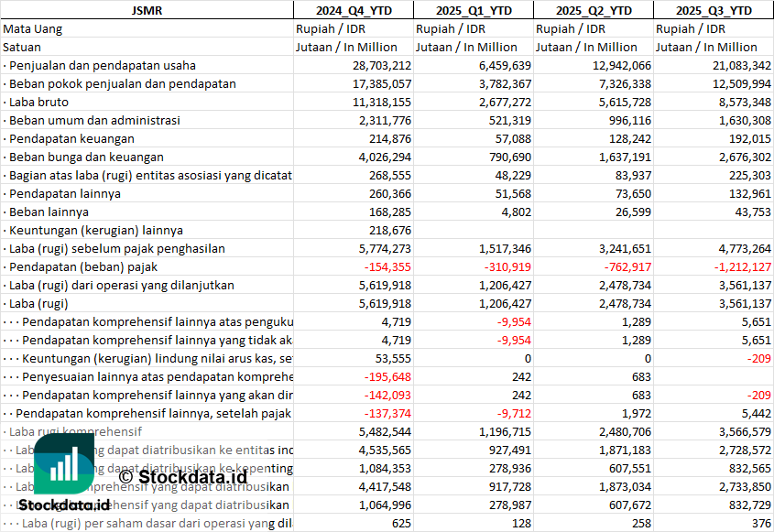Screen dimensions: 774x532
Task: Click interest expense cell 1,637,191
Action: 625,157
